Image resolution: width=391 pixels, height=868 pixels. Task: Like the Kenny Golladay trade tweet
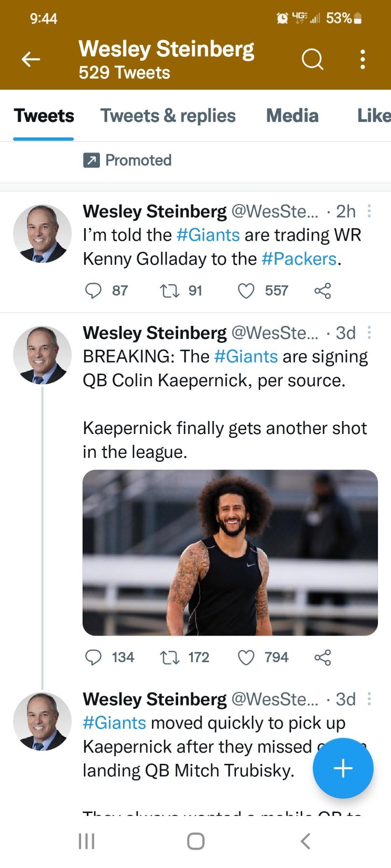pyautogui.click(x=246, y=291)
